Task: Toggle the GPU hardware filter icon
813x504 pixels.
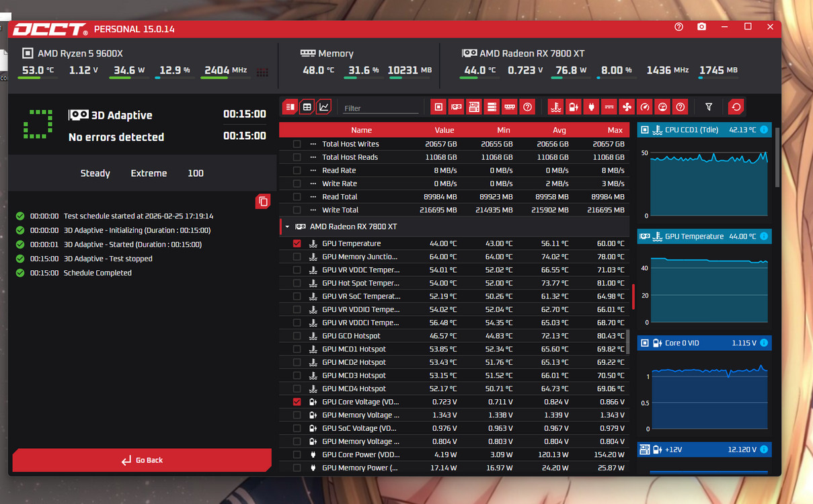Action: (x=457, y=107)
